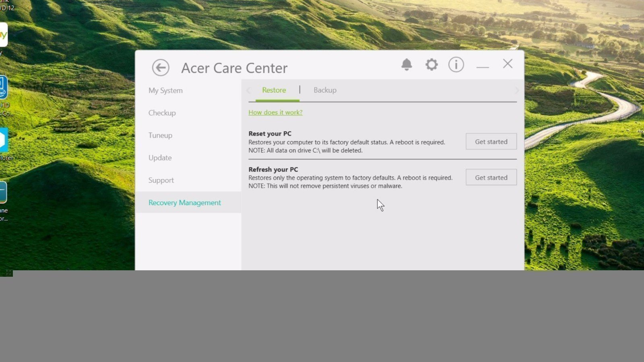Go back using the circled arrow icon
The image size is (644, 362).
pos(161,68)
